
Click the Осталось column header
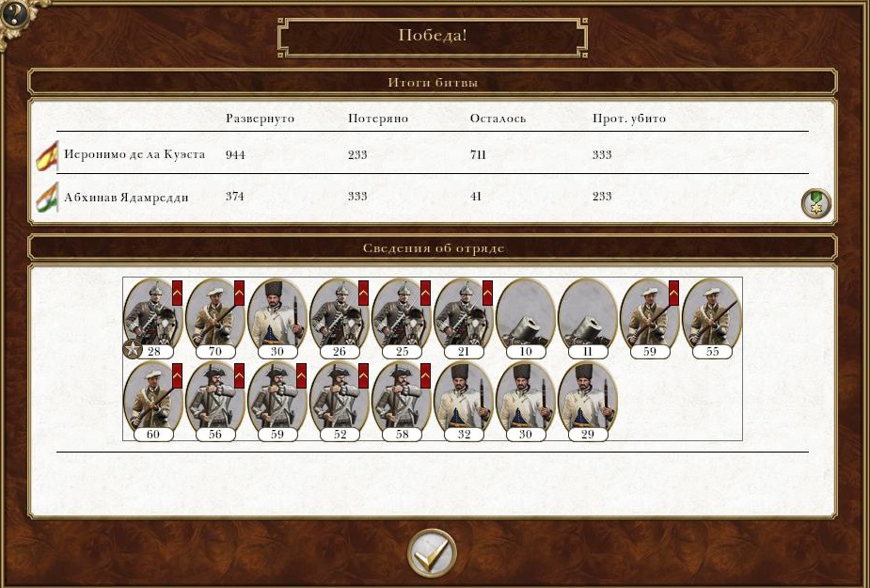(x=498, y=119)
